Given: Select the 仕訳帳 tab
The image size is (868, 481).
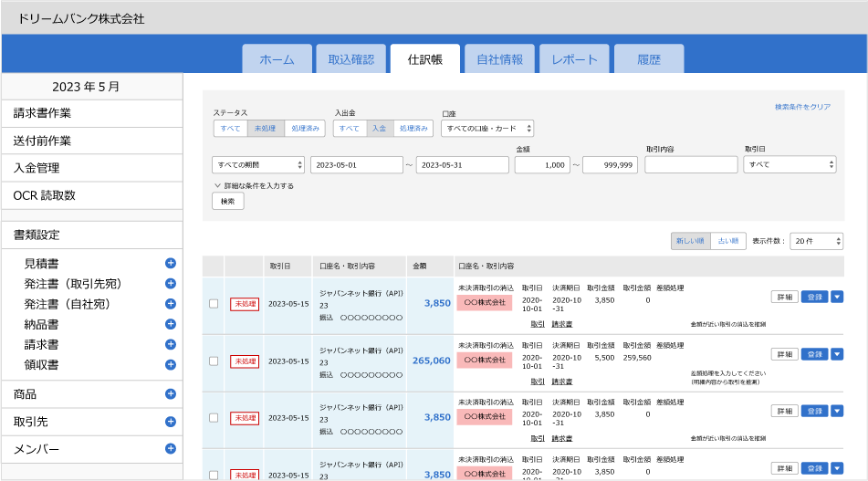Looking at the screenshot, I should [425, 59].
